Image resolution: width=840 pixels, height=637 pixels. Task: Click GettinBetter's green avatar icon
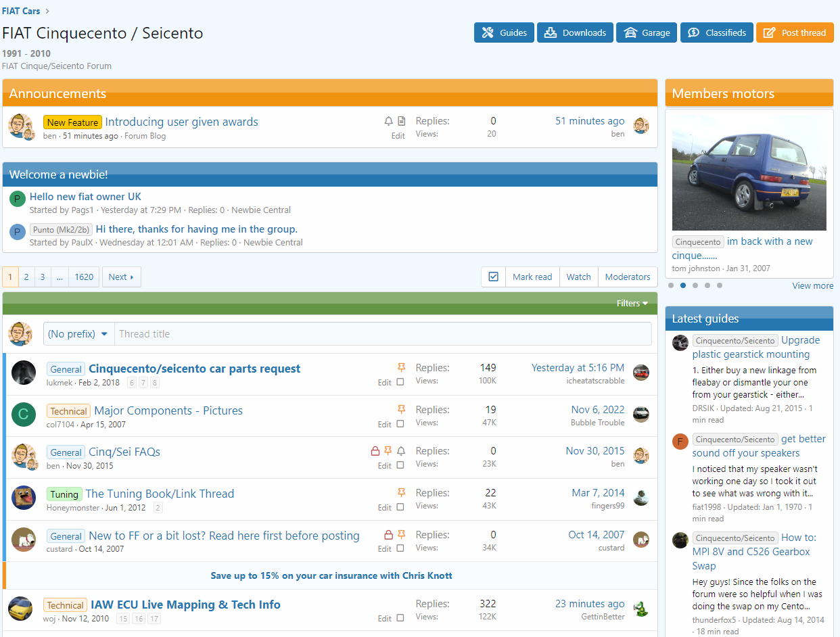click(x=641, y=609)
